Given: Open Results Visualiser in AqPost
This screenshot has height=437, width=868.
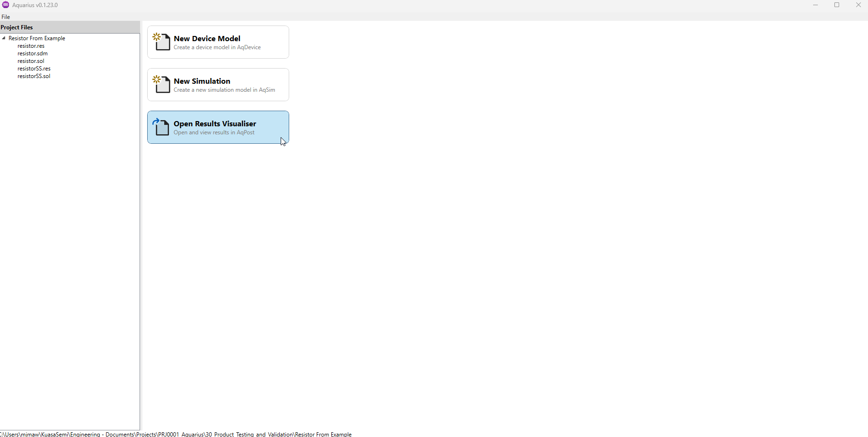Looking at the screenshot, I should point(218,127).
